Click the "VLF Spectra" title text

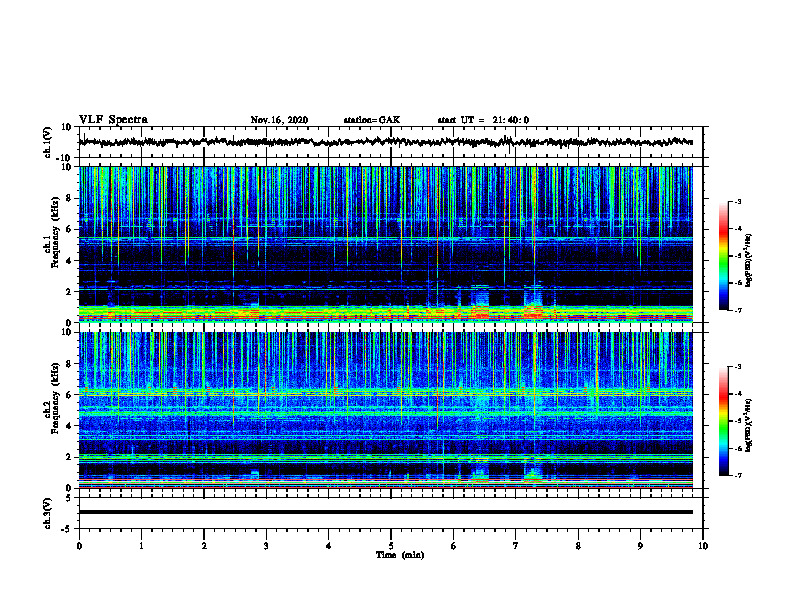pos(113,120)
